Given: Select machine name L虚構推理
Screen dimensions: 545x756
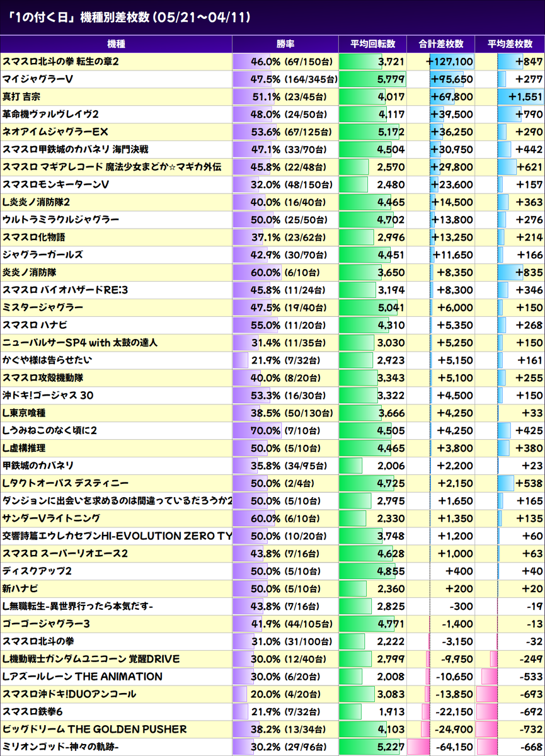Looking at the screenshot, I should pyautogui.click(x=24, y=449).
